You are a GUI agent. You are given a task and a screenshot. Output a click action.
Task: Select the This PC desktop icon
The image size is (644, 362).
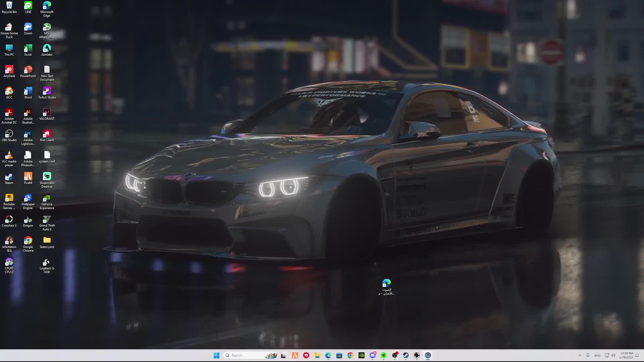coord(9,50)
